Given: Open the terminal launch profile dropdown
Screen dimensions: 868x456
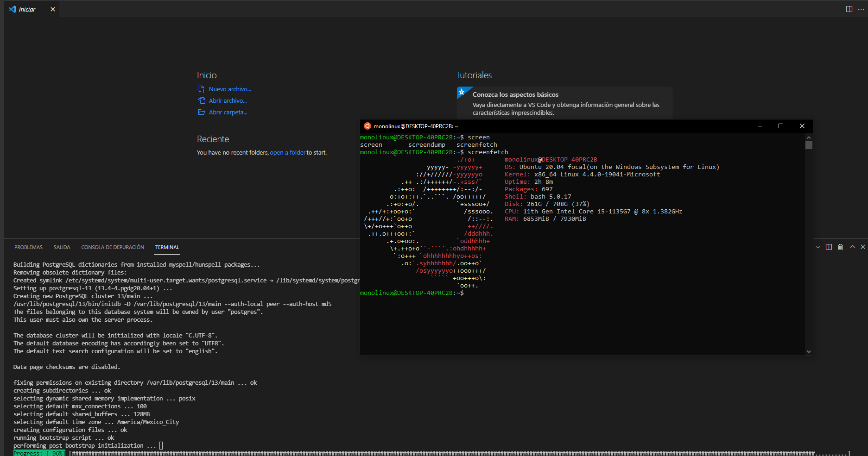Looking at the screenshot, I should pos(818,247).
